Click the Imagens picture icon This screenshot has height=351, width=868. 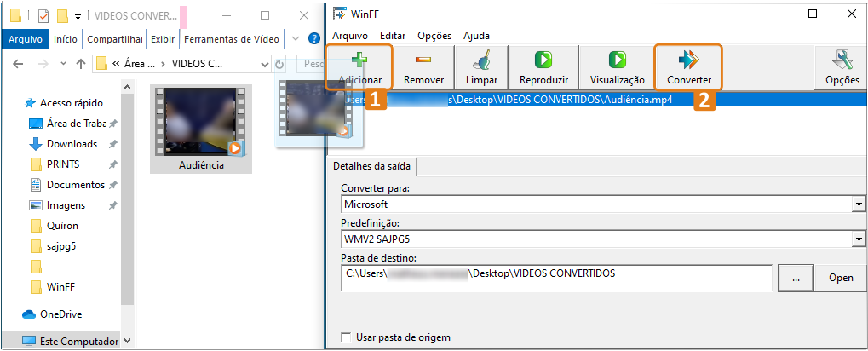tap(36, 205)
